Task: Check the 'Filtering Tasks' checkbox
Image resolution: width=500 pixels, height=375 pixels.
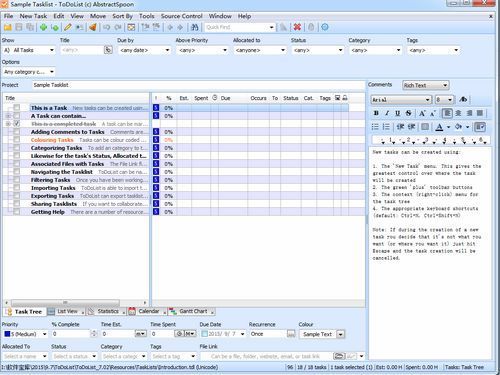Action: tap(17, 180)
